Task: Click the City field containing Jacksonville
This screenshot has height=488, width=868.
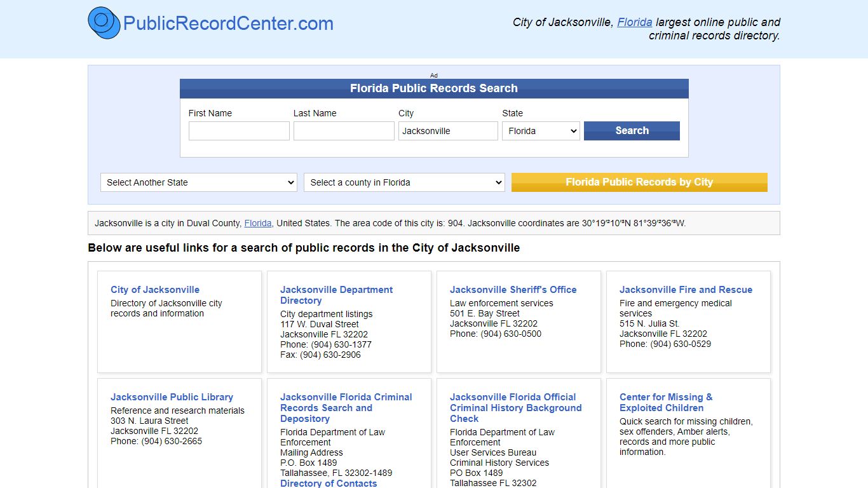Action: (448, 131)
